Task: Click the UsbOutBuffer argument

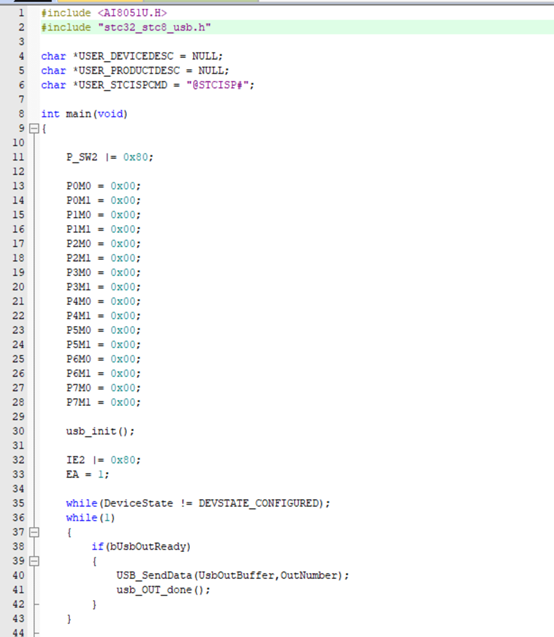Action: 236,576
